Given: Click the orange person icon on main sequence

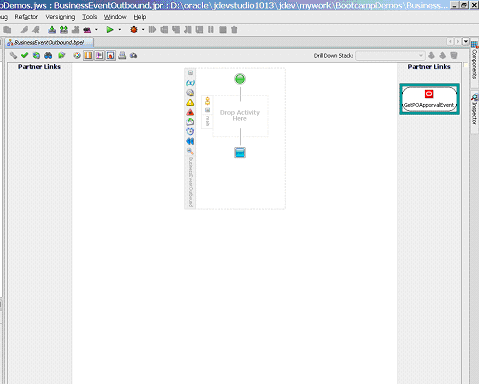Looking at the screenshot, I should click(x=207, y=101).
